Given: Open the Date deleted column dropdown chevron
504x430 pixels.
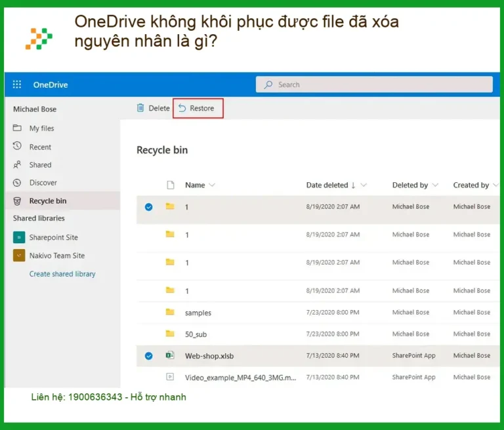Looking at the screenshot, I should 364,185.
